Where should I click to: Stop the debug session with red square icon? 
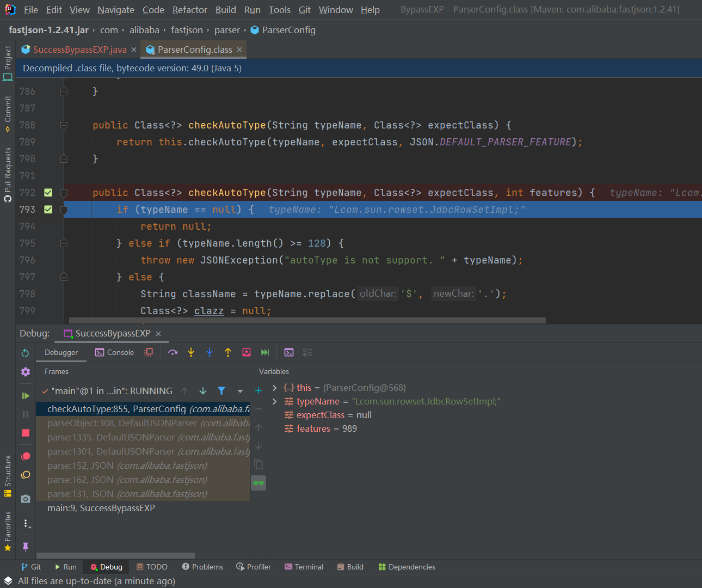tap(26, 432)
